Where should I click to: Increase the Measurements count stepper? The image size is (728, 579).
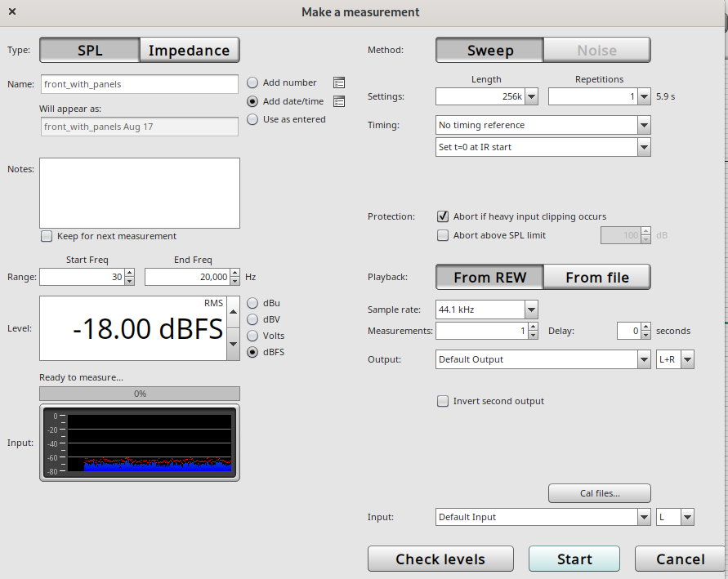pos(534,327)
